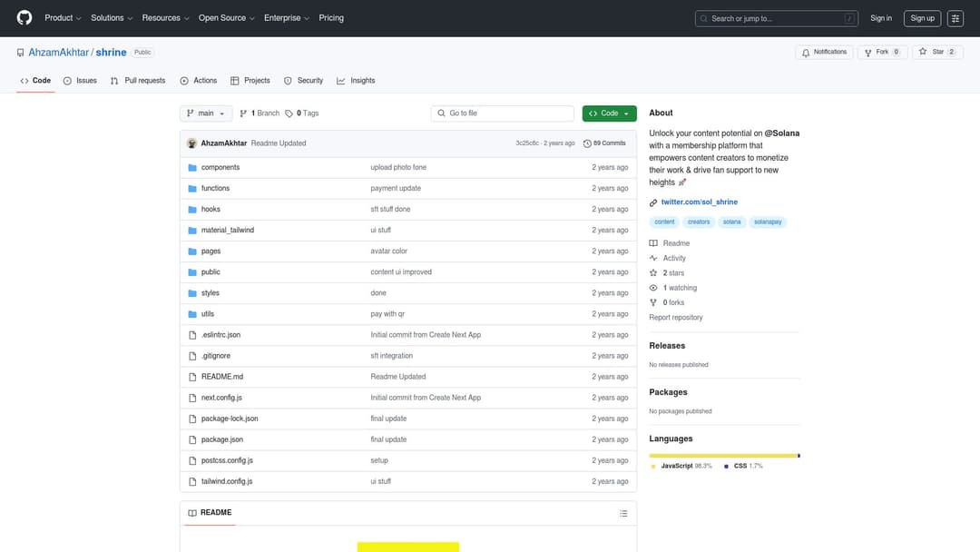Click the branch icon beside 1 Branch

(243, 113)
